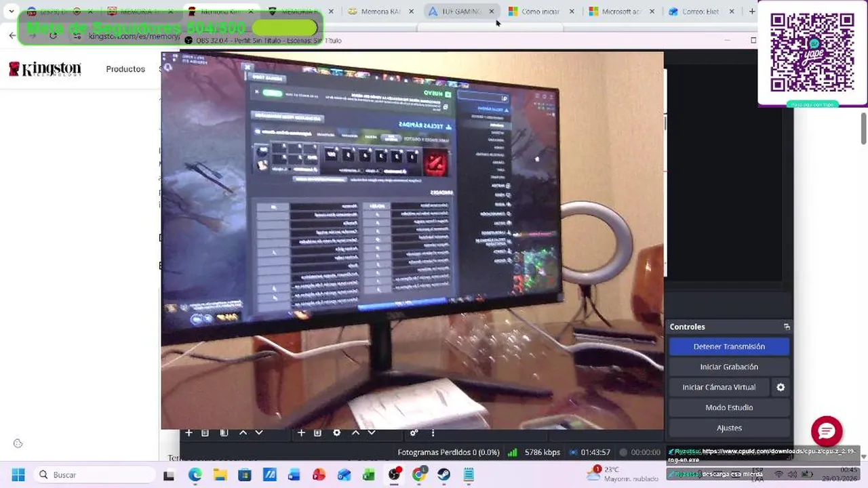Screen dimensions: 868x488
Task: Open advanced audio properties gears icon
Action: (x=414, y=432)
